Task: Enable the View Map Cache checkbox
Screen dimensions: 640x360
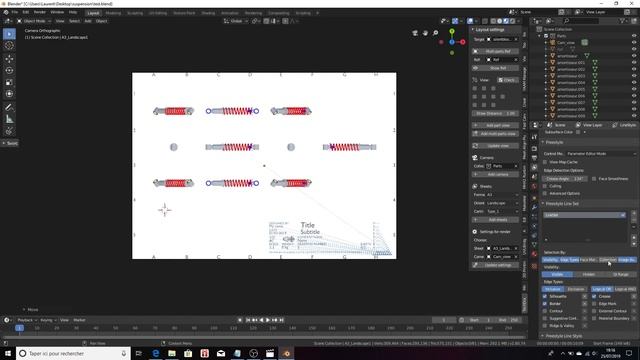Action: point(545,162)
